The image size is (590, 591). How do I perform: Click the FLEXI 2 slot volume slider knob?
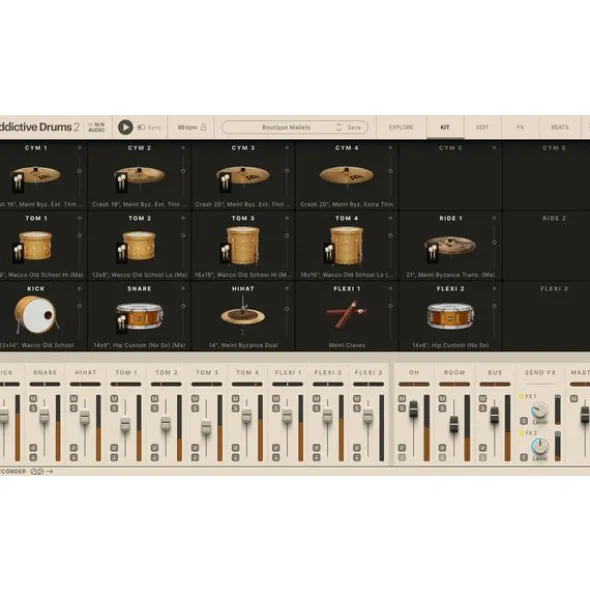point(494,306)
